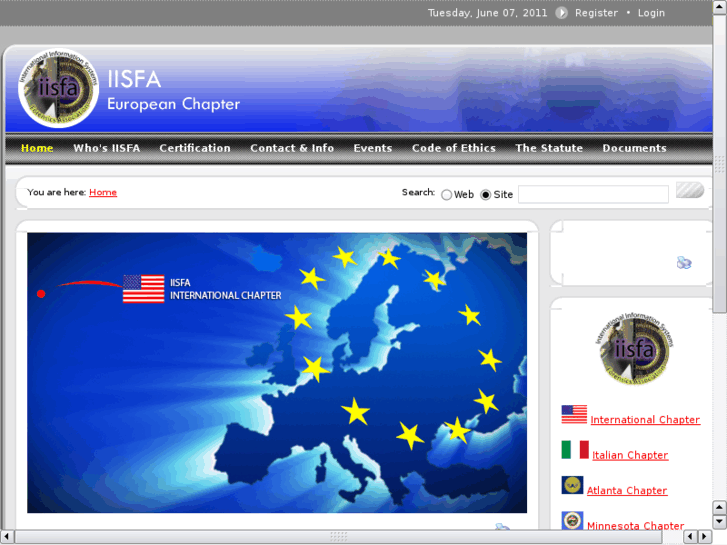Open the International Chapter link
The width and height of the screenshot is (727, 545).
[645, 419]
